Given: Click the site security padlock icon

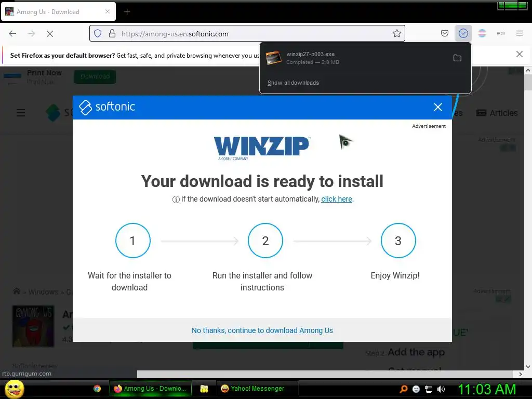Looking at the screenshot, I should [112, 34].
